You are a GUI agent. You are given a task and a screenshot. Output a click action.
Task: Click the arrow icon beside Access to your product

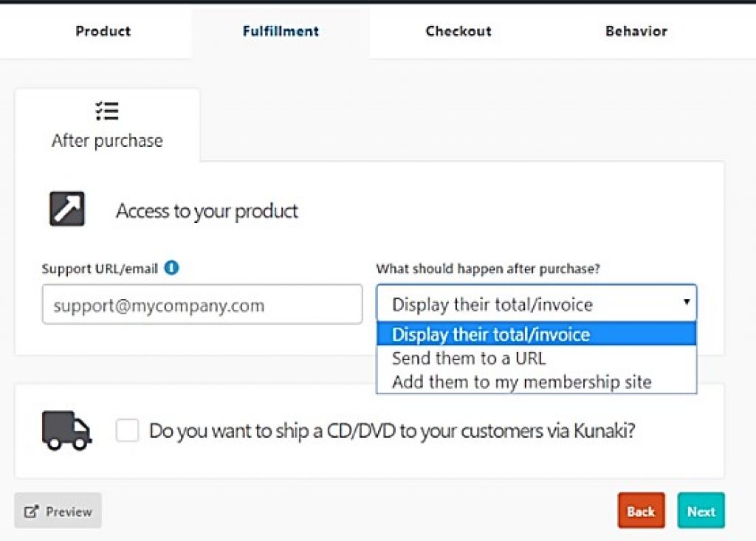67,210
